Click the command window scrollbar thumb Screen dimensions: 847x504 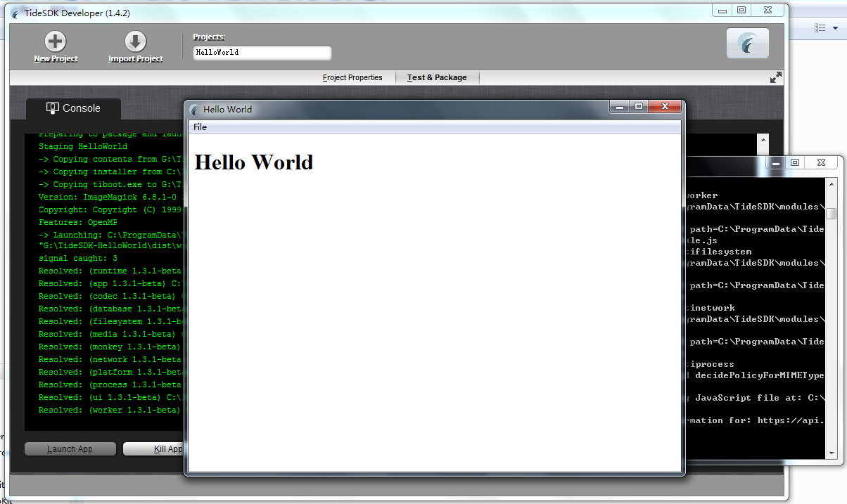pyautogui.click(x=832, y=214)
